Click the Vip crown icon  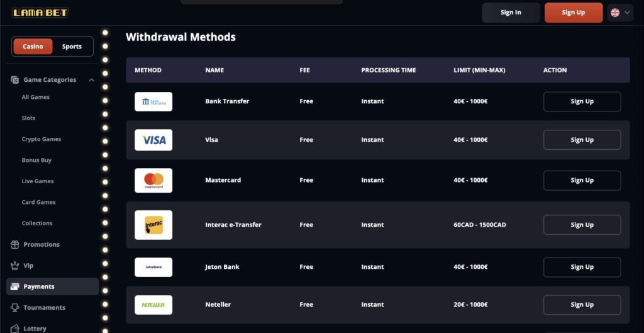15,266
